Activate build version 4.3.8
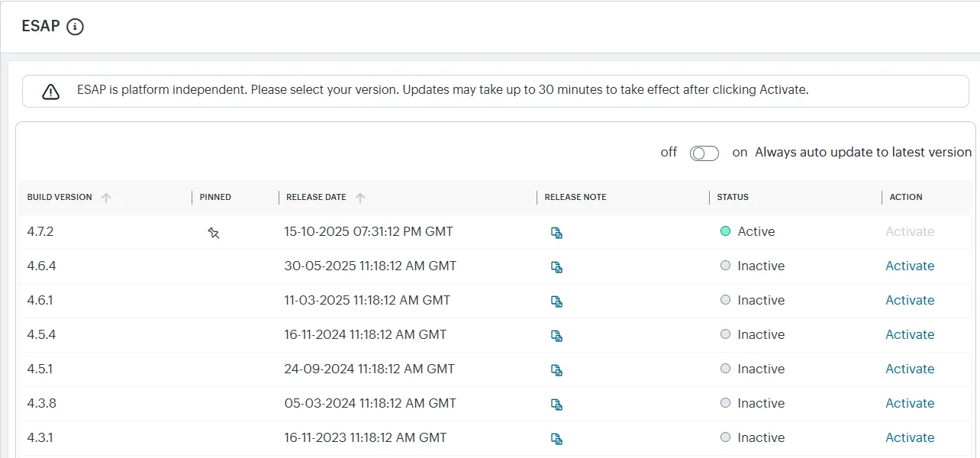Image resolution: width=980 pixels, height=458 pixels. point(910,403)
